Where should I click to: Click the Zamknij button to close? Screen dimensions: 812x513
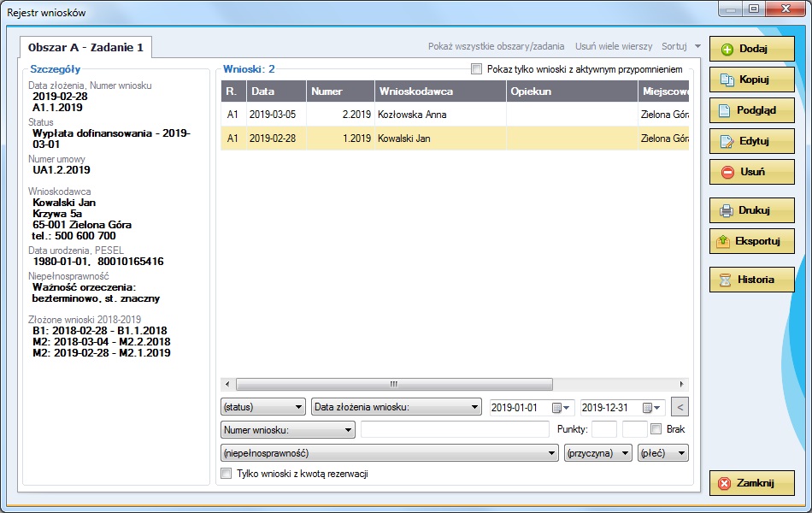click(x=752, y=483)
